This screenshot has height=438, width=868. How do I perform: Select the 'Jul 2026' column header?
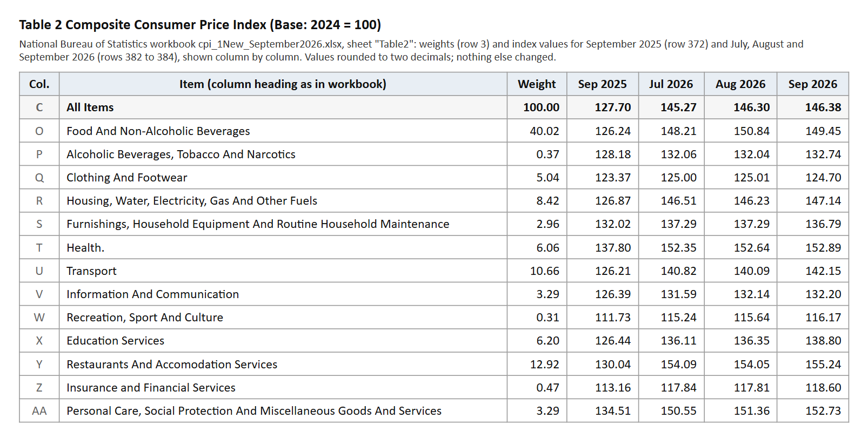[x=671, y=84]
